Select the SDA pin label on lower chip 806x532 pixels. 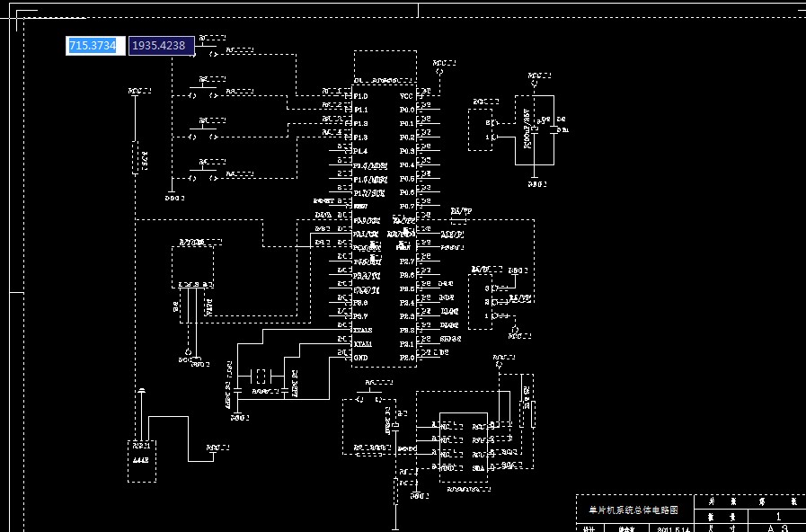pos(478,468)
